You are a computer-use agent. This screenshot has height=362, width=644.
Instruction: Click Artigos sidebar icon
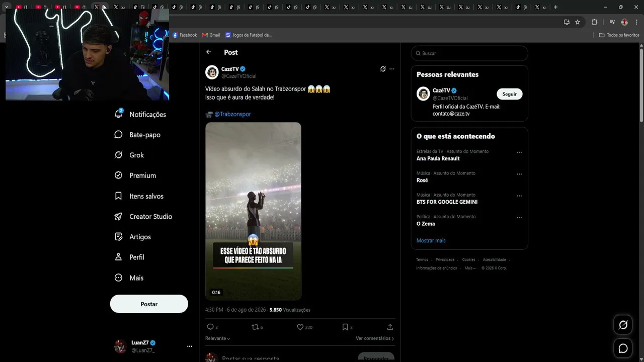point(118,237)
